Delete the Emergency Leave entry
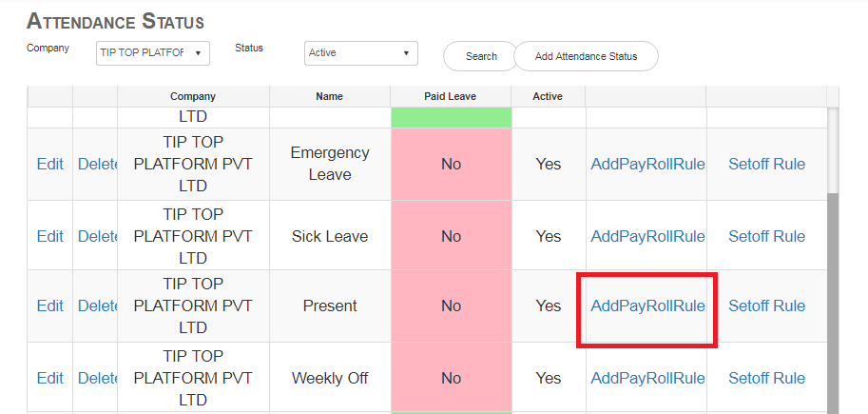Viewport: 868px width, 414px height. [x=97, y=164]
